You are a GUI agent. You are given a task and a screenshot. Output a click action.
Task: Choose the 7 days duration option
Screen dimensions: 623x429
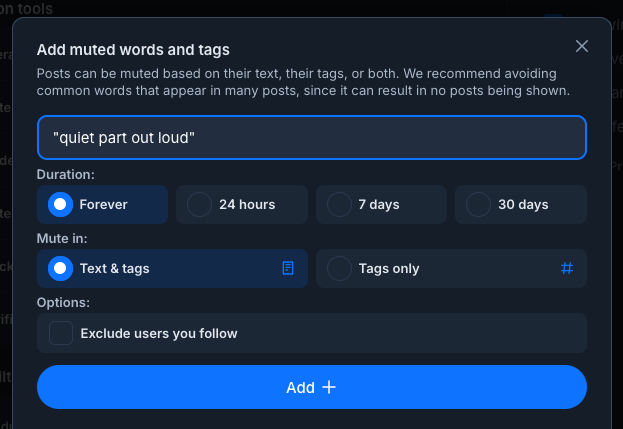pyautogui.click(x=340, y=205)
